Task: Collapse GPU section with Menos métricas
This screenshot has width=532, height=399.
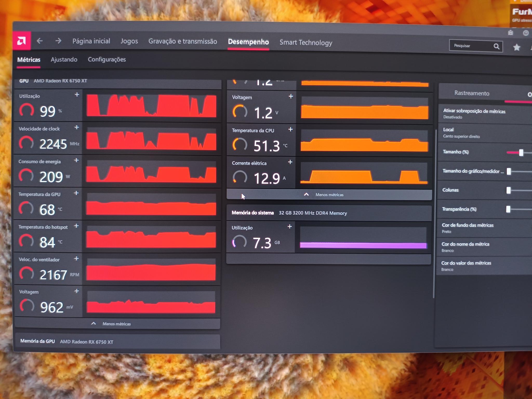Action: (117, 324)
